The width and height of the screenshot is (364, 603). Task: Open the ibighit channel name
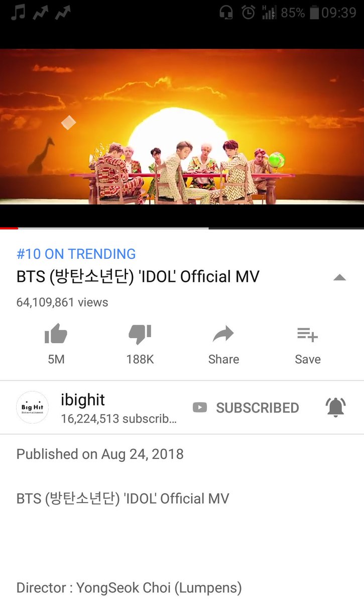pos(83,400)
